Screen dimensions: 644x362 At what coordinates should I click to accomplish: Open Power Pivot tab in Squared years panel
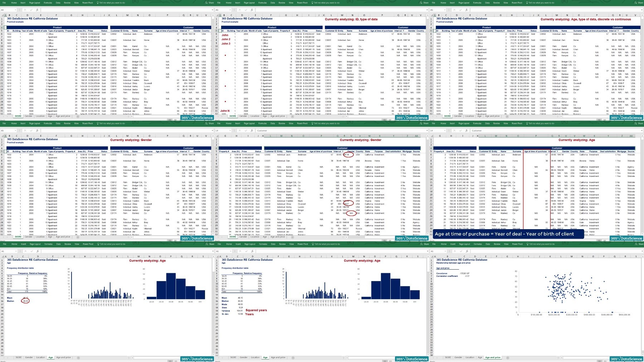point(303,244)
